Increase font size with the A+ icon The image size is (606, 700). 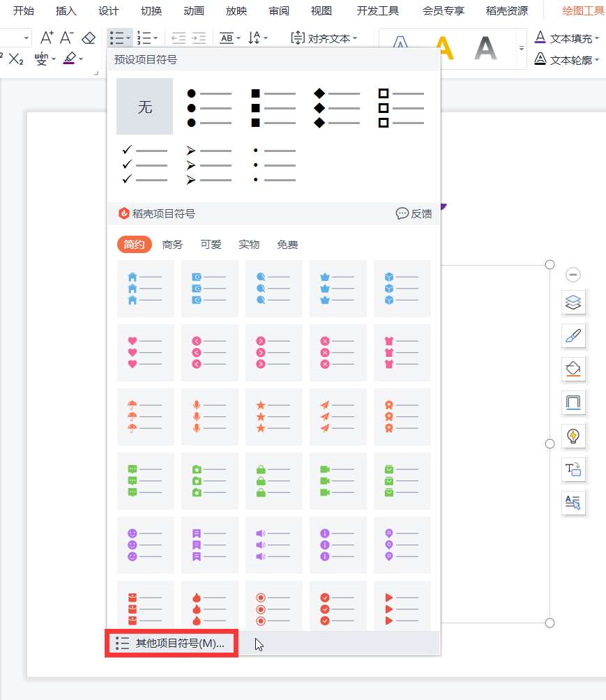point(47,38)
